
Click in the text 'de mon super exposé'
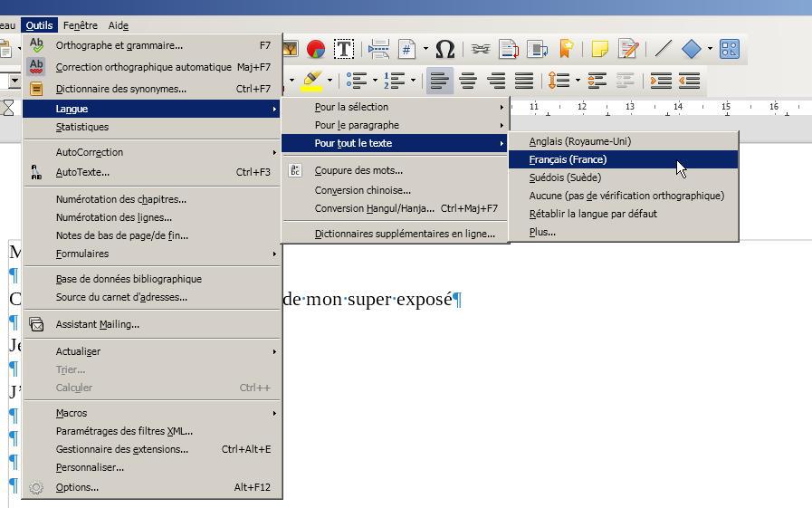pyautogui.click(x=368, y=300)
